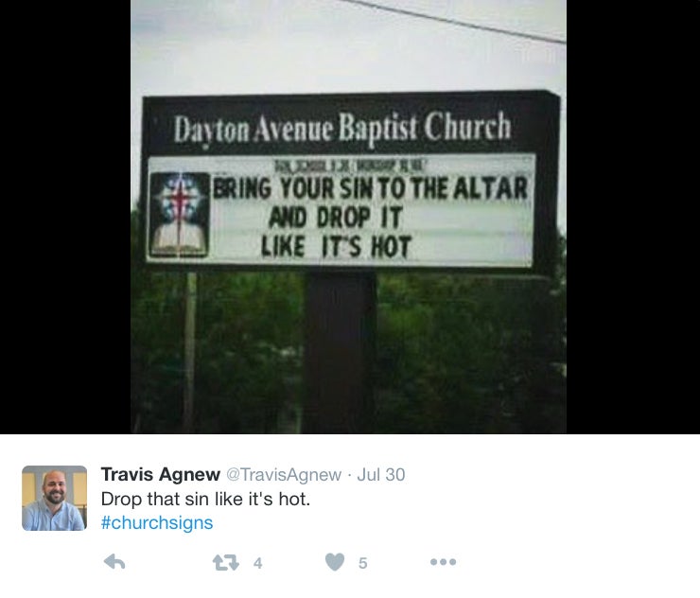Image resolution: width=700 pixels, height=598 pixels.
Task: Reply to Travis Agnew's tweet
Action: pos(114,562)
